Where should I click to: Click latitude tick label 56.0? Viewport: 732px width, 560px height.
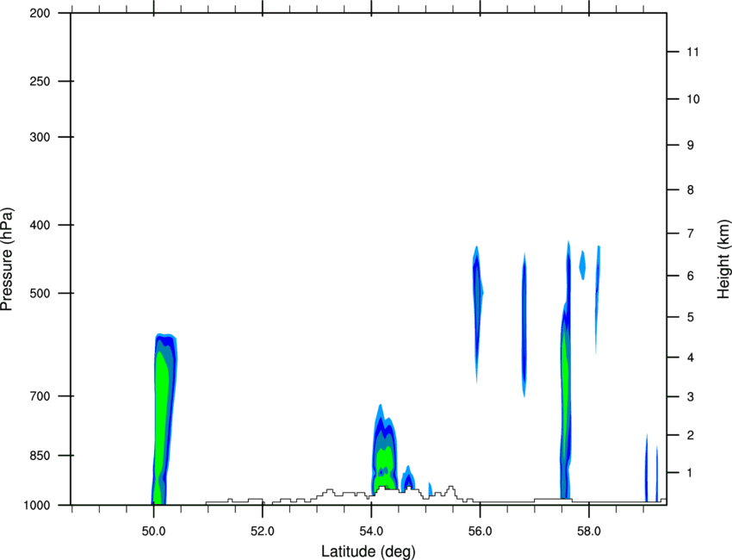480,532
